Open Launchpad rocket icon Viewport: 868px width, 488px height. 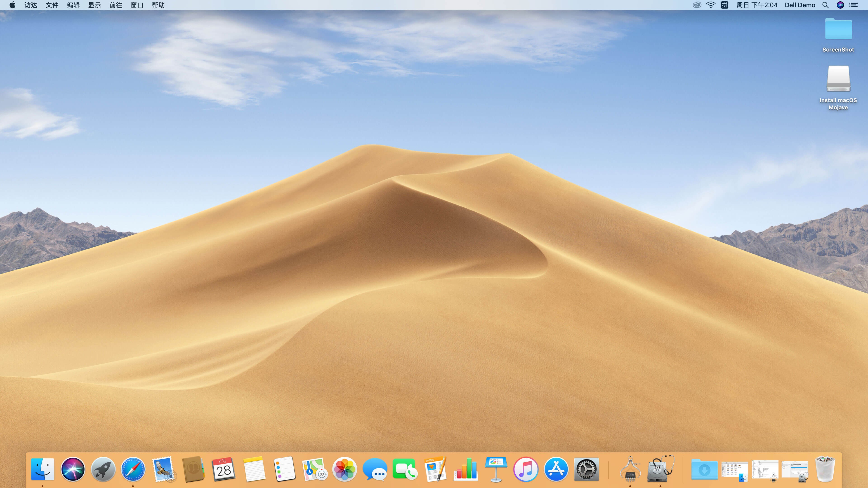point(103,469)
